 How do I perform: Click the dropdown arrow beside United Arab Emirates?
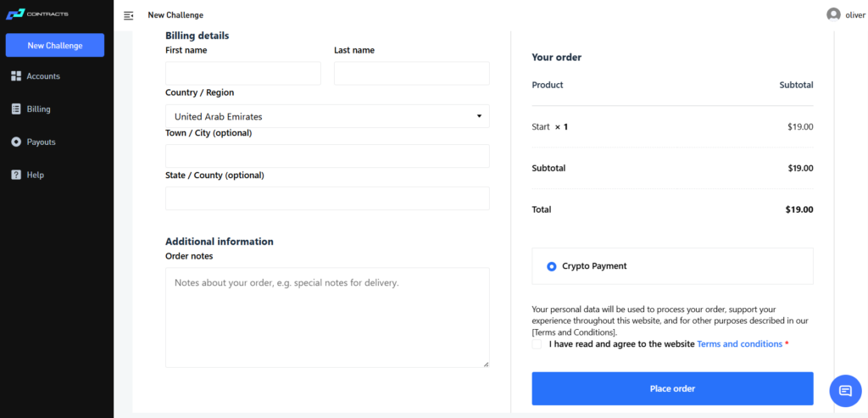click(479, 116)
